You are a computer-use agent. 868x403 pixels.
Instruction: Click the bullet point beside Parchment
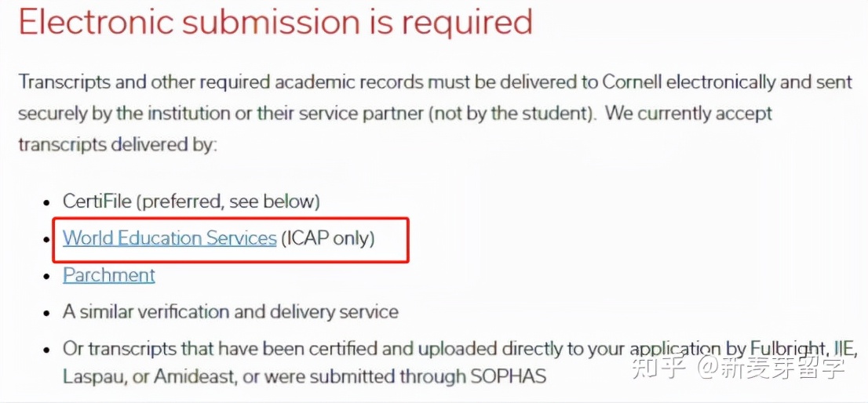[49, 276]
